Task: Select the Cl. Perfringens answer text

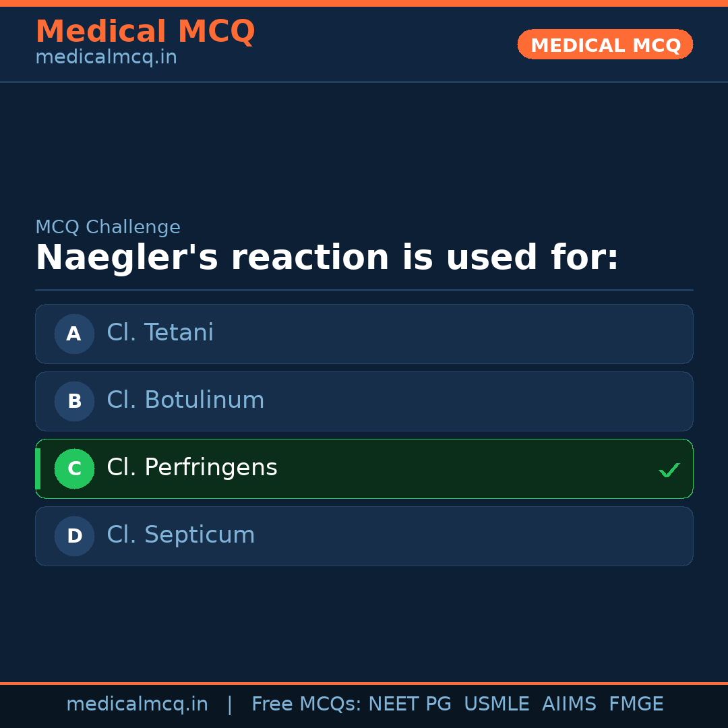Action: pos(192,468)
